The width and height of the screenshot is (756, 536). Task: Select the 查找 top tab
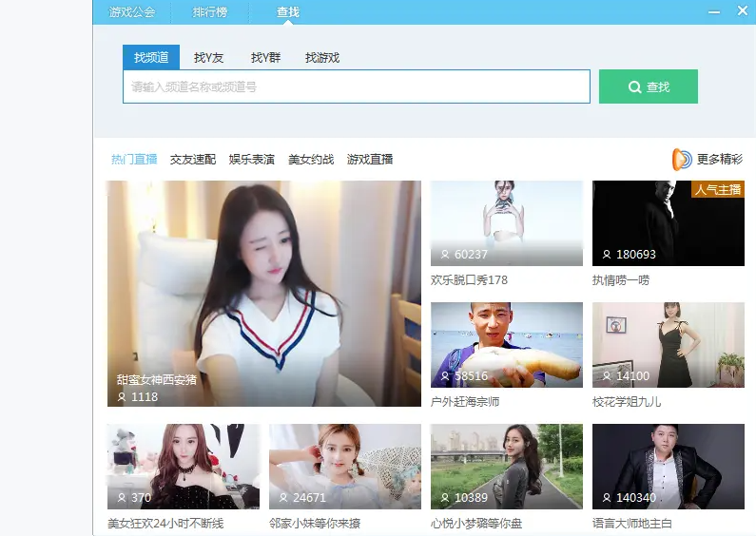[x=288, y=12]
